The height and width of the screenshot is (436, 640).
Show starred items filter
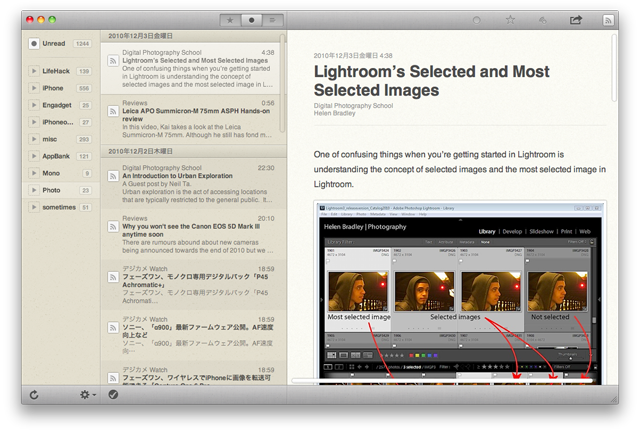point(230,20)
